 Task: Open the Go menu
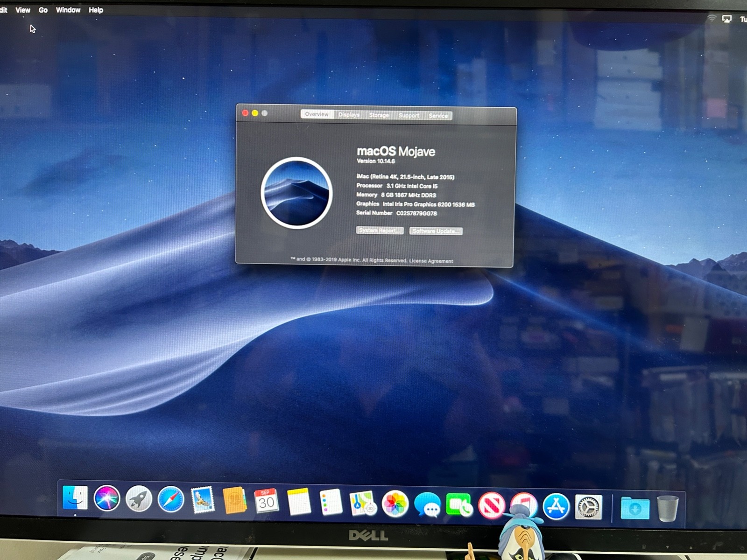[x=43, y=10]
